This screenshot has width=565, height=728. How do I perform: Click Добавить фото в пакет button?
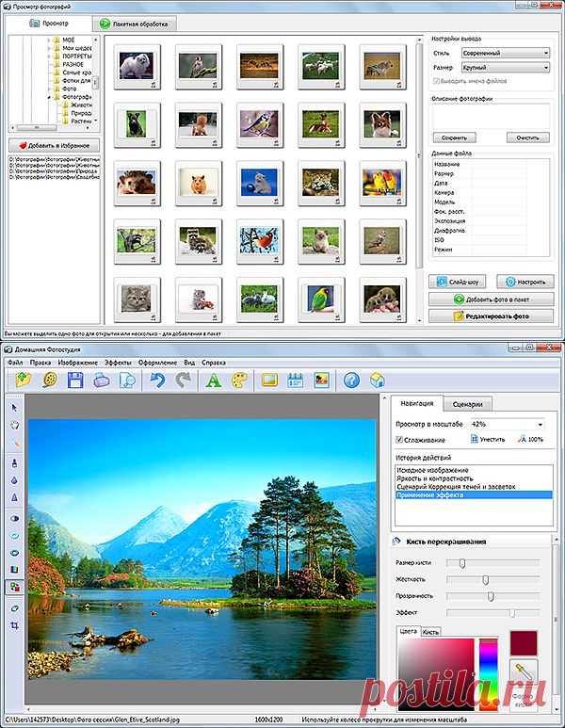tap(491, 299)
